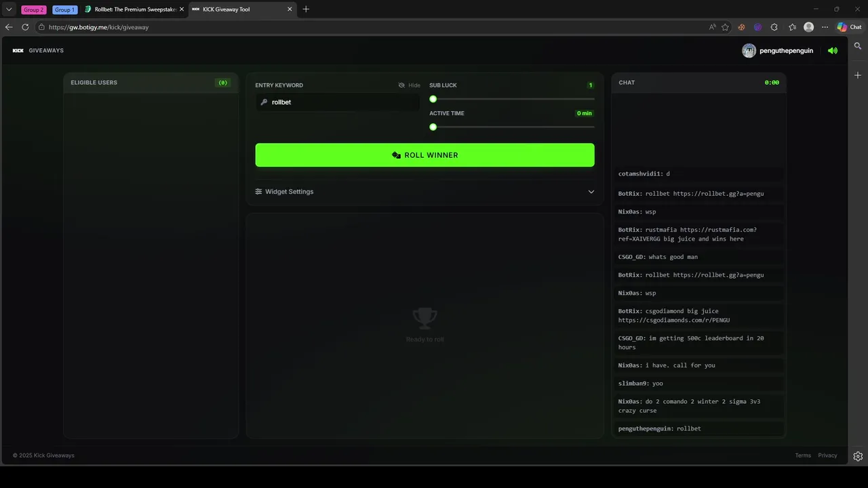The height and width of the screenshot is (488, 868).
Task: Click the ELIGIBLE USERS panel heading
Action: 94,83
